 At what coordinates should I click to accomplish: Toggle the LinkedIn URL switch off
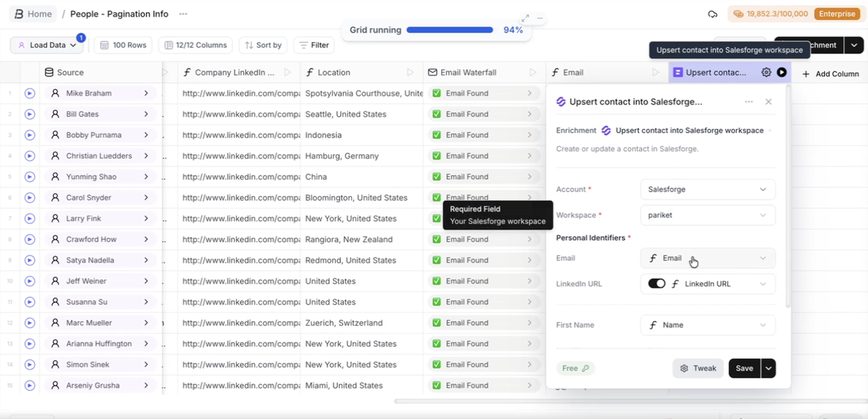click(x=656, y=284)
